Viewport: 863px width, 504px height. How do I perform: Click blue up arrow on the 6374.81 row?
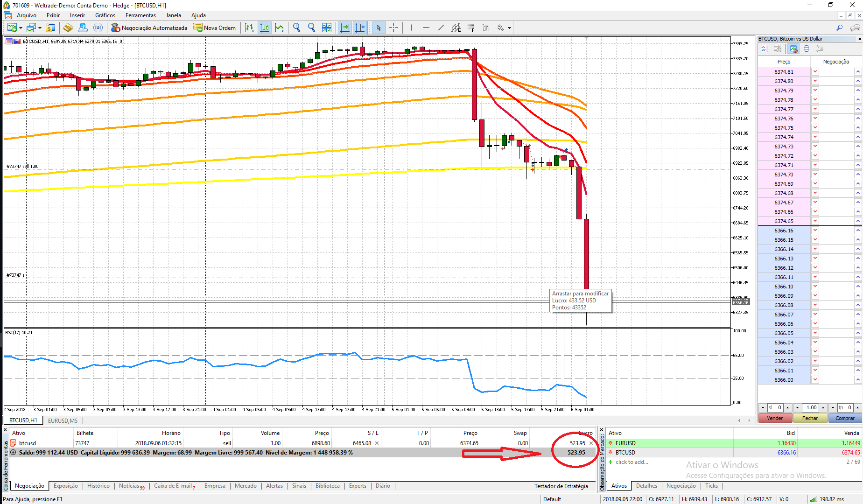858,72
